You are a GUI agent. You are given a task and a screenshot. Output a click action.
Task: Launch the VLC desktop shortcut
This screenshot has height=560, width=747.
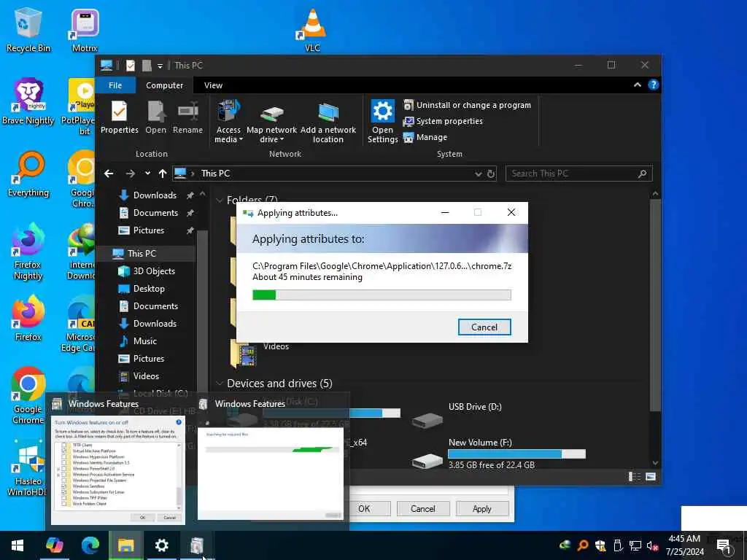tap(312, 29)
